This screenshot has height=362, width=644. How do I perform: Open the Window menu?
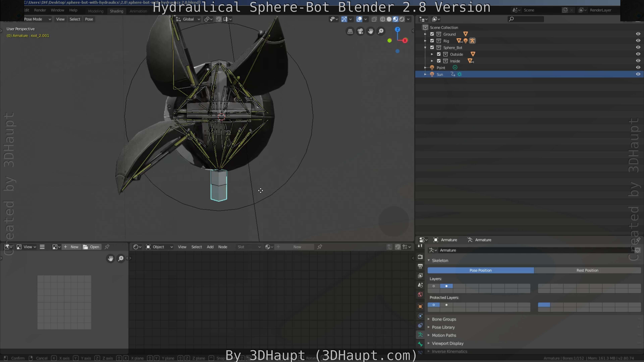[58, 10]
